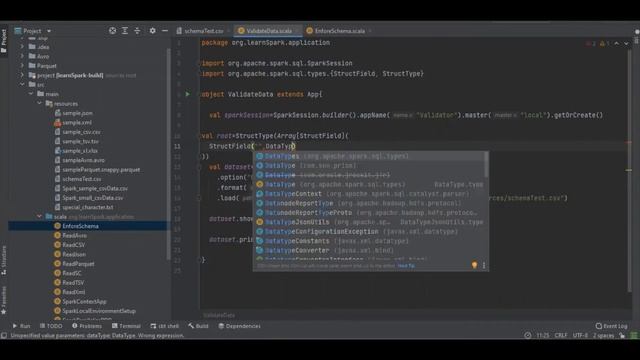Select DataTypes completion suggestion
Screen dimensions: 640x360
click(x=369, y=156)
